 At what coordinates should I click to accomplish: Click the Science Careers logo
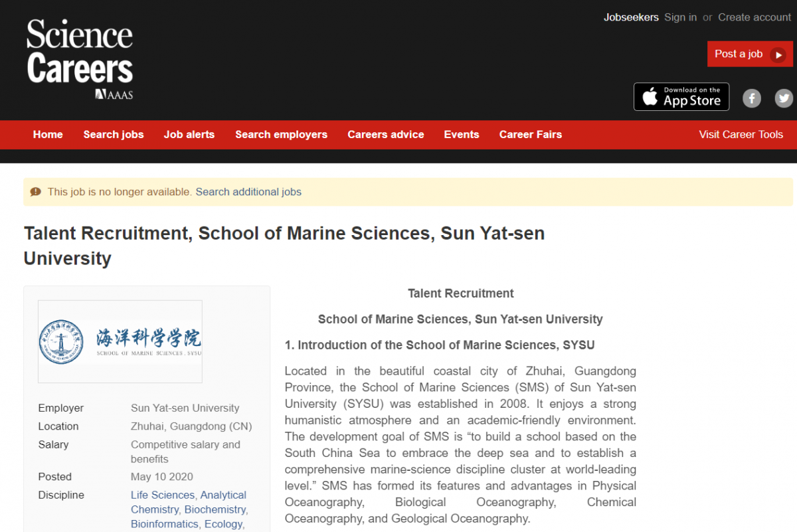point(80,59)
